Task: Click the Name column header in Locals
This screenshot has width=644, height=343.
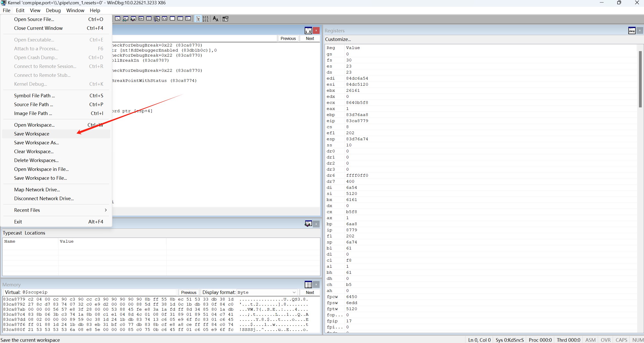Action: (31, 241)
